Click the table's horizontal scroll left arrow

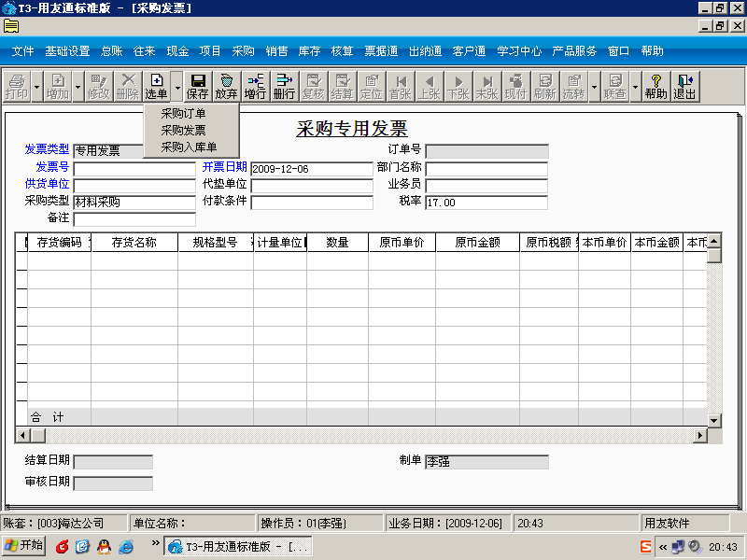(22, 435)
